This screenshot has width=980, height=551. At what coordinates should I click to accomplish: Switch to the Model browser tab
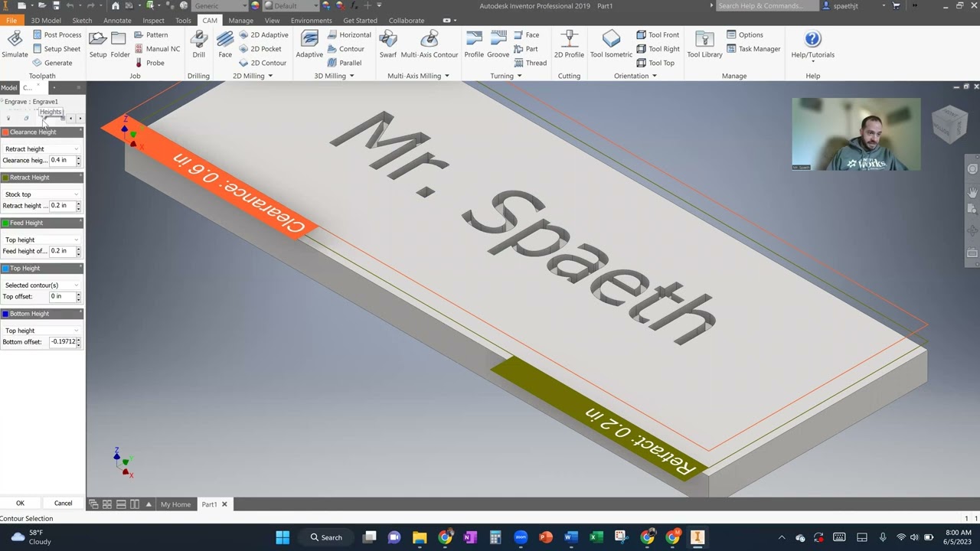pos(8,88)
